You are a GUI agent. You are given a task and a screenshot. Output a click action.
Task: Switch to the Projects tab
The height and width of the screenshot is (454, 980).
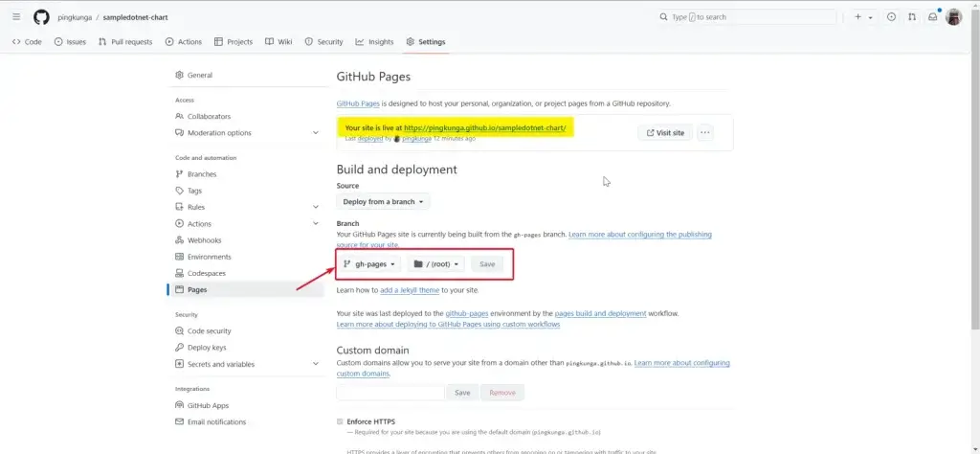pos(234,42)
